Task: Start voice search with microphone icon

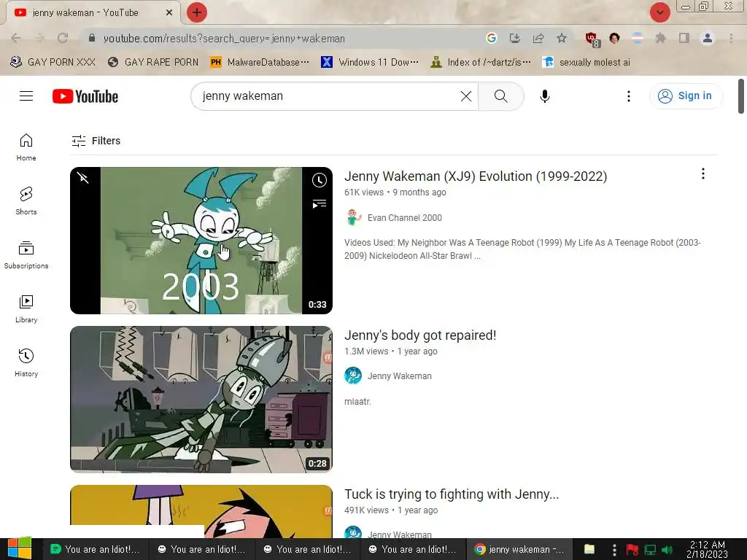Action: 544,96
